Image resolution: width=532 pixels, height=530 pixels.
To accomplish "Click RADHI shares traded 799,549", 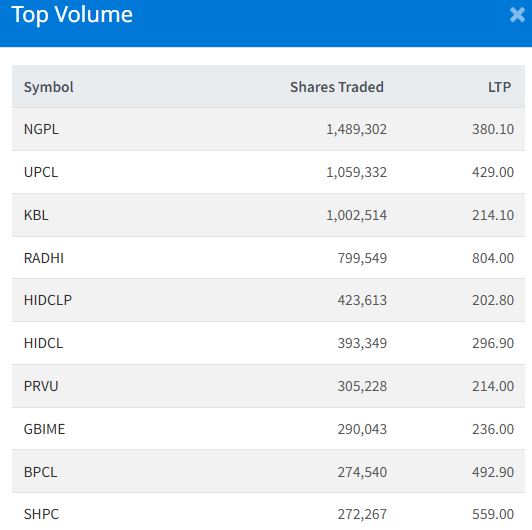I will point(362,259).
